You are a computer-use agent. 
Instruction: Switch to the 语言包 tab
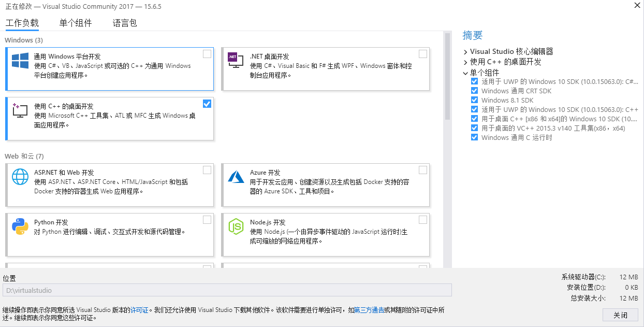click(125, 23)
